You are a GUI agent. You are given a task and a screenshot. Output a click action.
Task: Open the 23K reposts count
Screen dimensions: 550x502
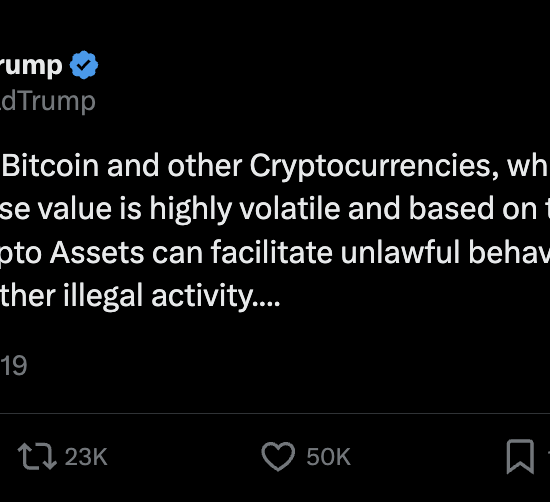(x=86, y=457)
